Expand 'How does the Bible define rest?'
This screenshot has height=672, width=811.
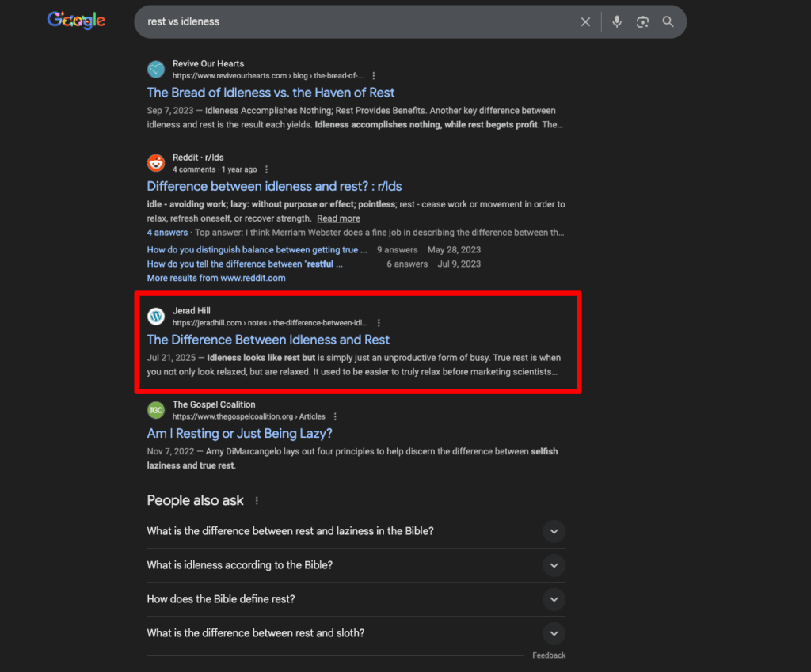pyautogui.click(x=554, y=599)
